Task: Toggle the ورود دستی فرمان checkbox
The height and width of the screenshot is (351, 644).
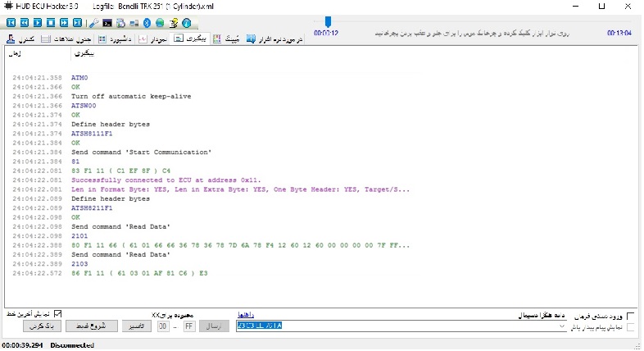Action: [630, 316]
